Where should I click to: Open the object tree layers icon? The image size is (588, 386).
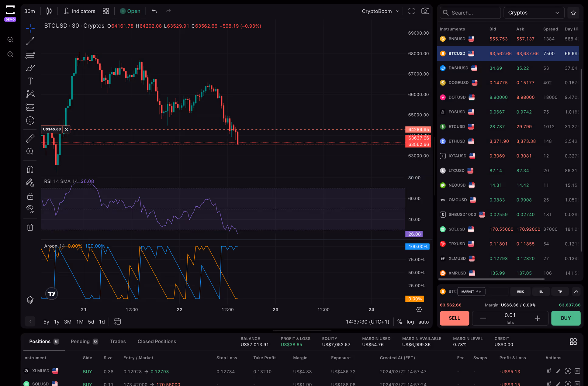pyautogui.click(x=30, y=300)
